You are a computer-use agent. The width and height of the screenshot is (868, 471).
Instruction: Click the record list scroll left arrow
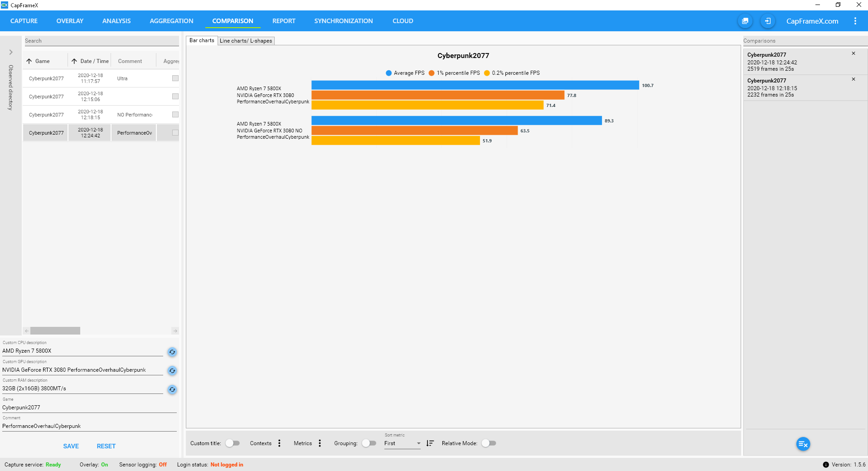coord(27,331)
